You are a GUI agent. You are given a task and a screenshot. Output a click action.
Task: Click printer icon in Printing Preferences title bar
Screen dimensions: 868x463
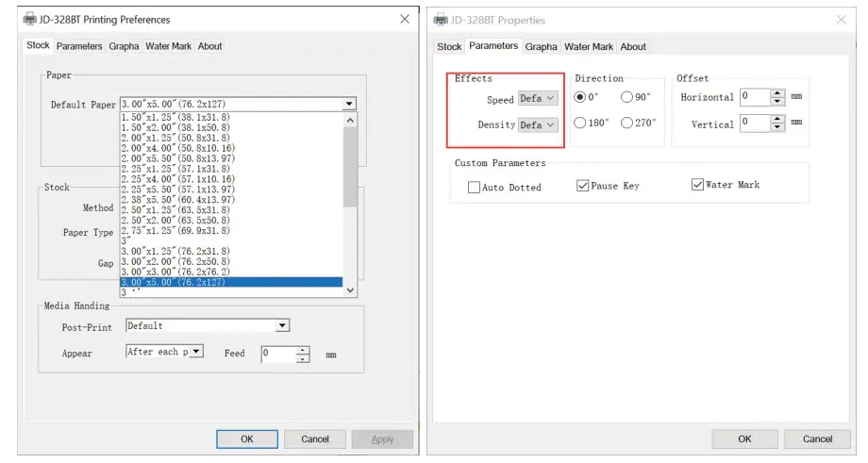tap(29, 20)
